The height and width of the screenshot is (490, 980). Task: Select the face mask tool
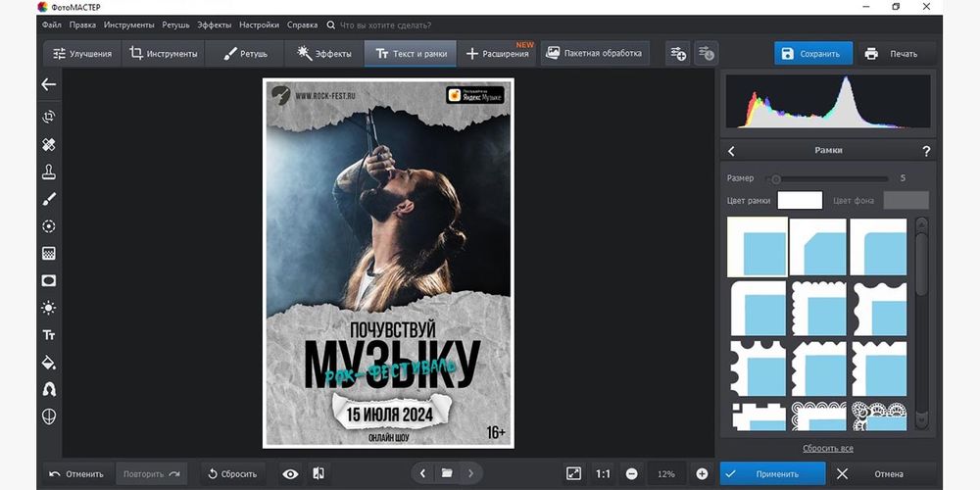coord(49,416)
